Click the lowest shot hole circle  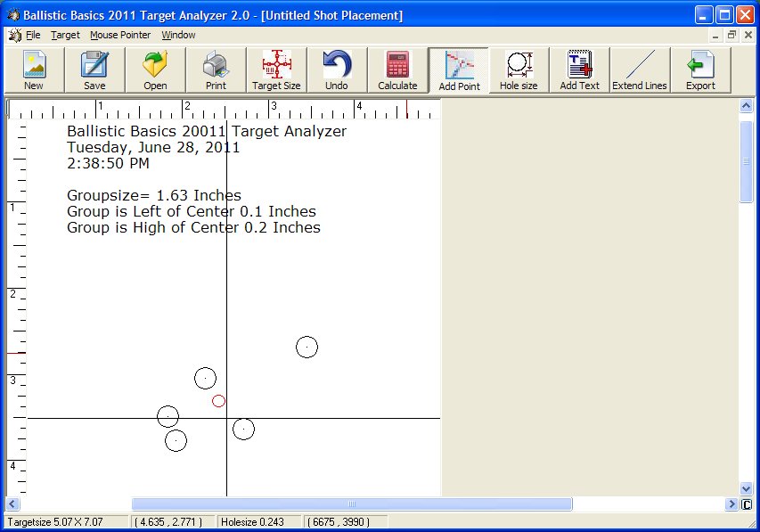176,440
